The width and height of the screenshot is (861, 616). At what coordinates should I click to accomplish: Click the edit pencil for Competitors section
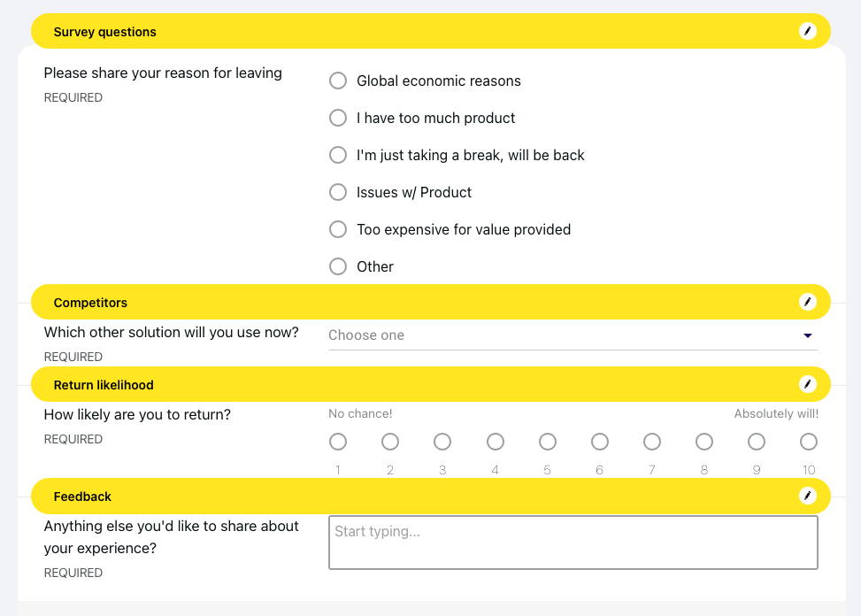807,302
